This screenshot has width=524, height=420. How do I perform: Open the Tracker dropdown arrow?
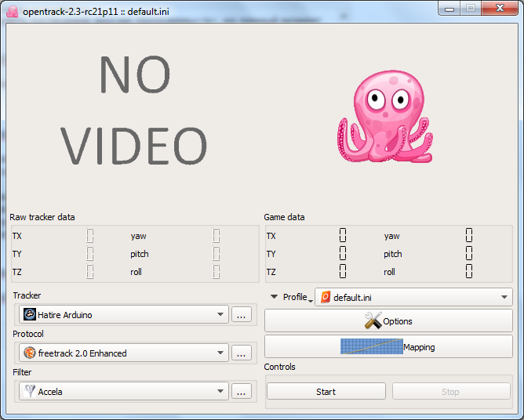(220, 314)
